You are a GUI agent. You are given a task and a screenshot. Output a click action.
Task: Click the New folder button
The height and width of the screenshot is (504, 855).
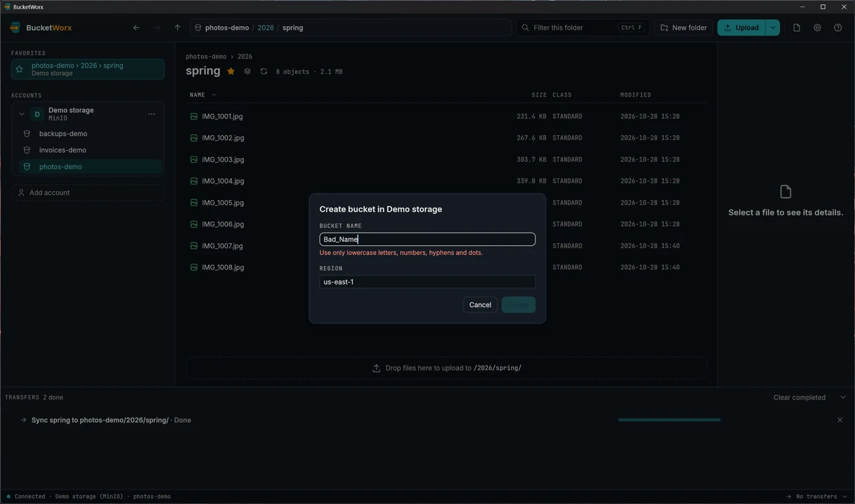(684, 27)
